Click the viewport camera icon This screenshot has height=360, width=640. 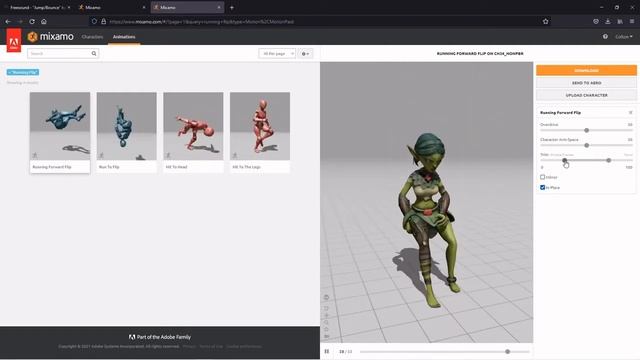(x=326, y=336)
